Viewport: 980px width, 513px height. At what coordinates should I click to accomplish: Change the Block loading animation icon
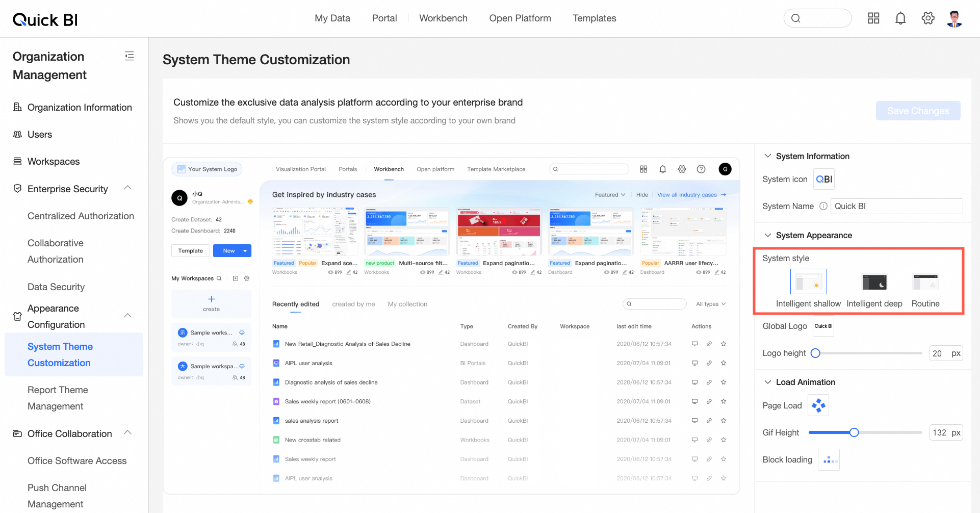pyautogui.click(x=829, y=459)
